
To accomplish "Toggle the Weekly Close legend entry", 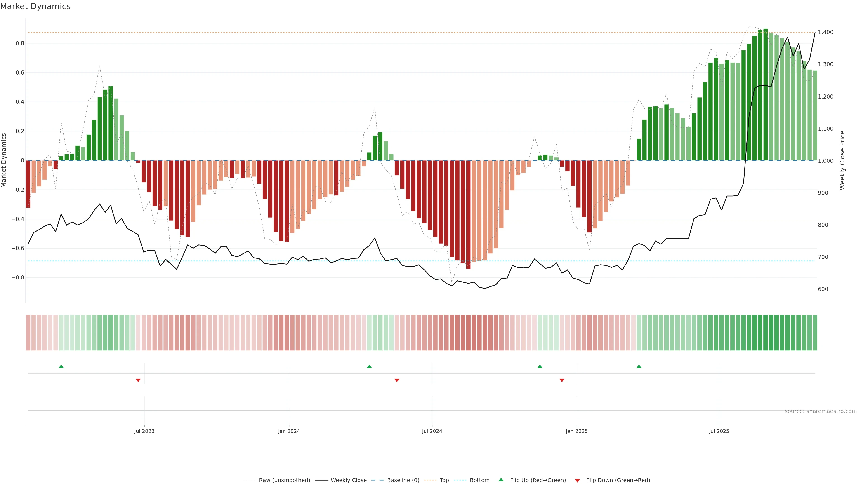I will pos(348,480).
